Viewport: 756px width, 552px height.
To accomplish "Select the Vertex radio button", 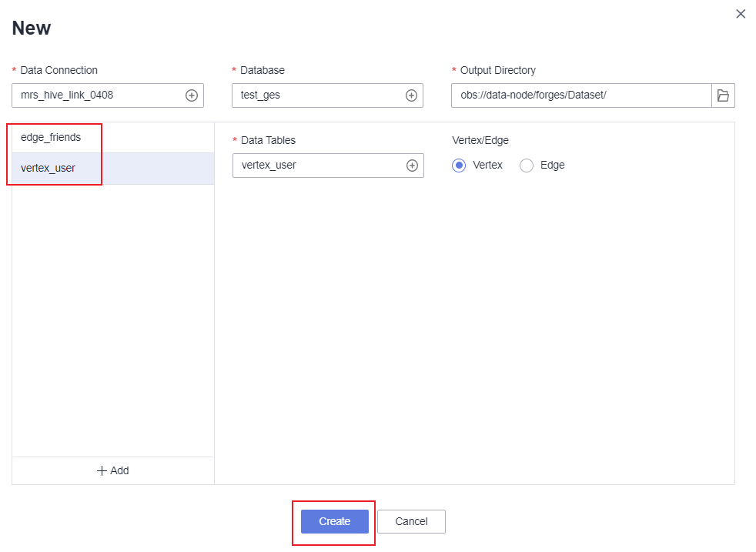I will coord(459,166).
